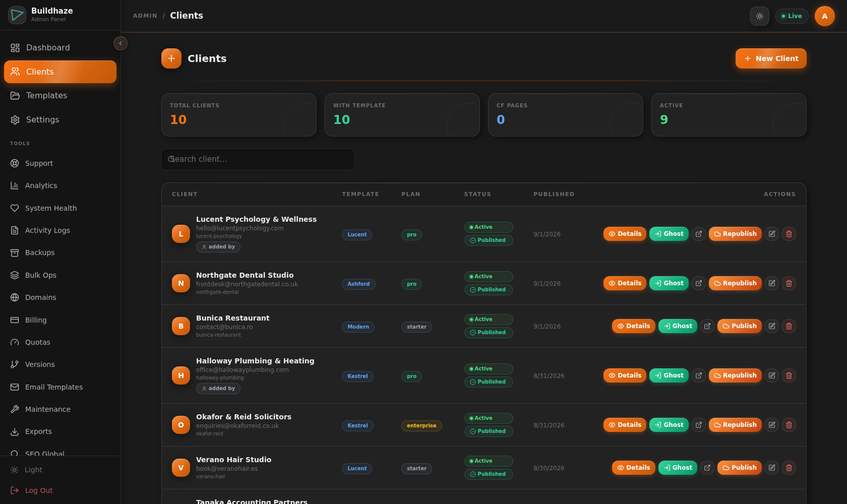
Task: Publish the Bunica Restaurant site
Action: pyautogui.click(x=740, y=326)
